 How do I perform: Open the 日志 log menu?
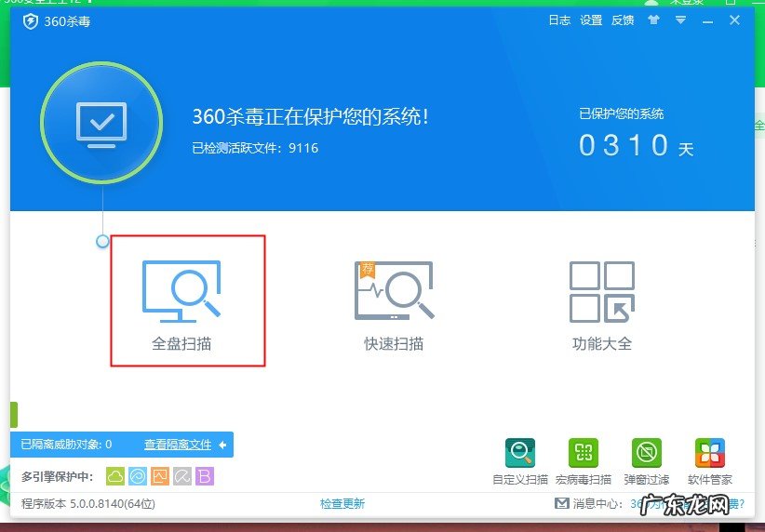(559, 20)
